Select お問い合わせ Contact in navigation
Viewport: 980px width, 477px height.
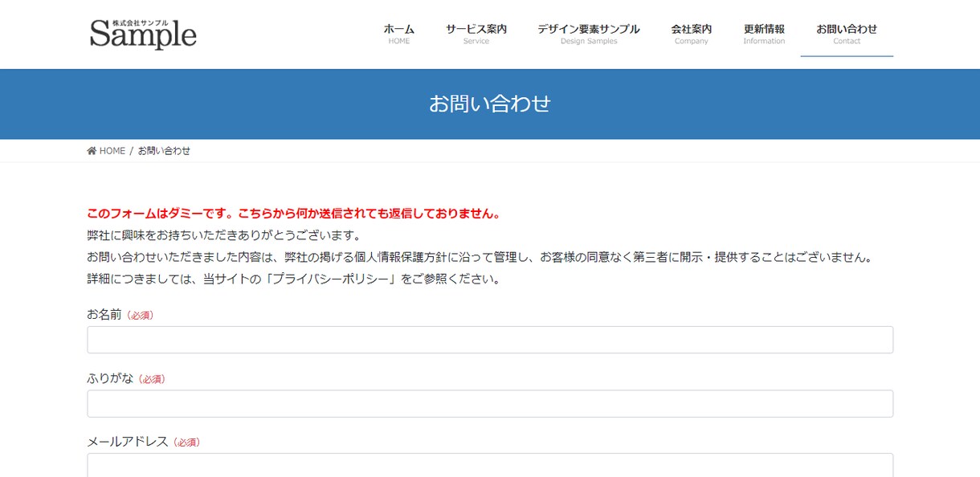click(847, 34)
